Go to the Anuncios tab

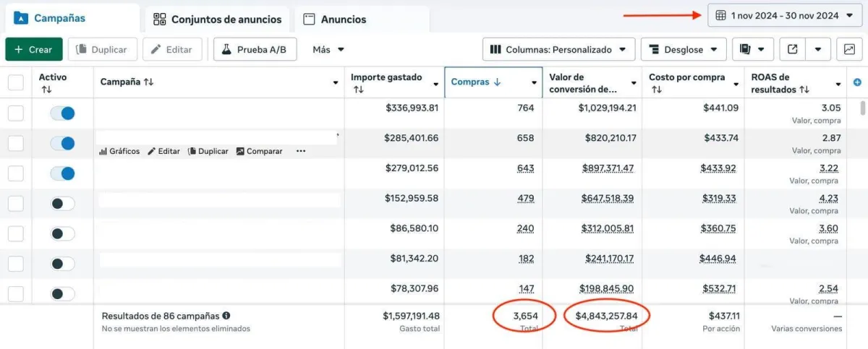tap(335, 20)
